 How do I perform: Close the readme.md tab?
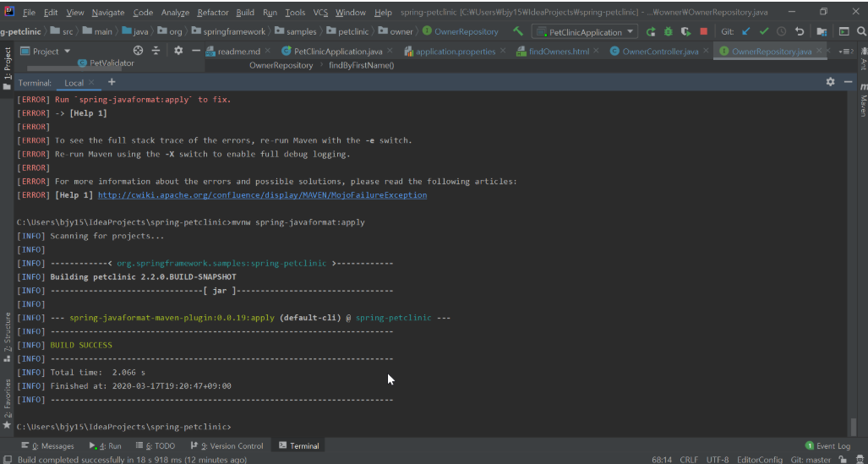268,51
